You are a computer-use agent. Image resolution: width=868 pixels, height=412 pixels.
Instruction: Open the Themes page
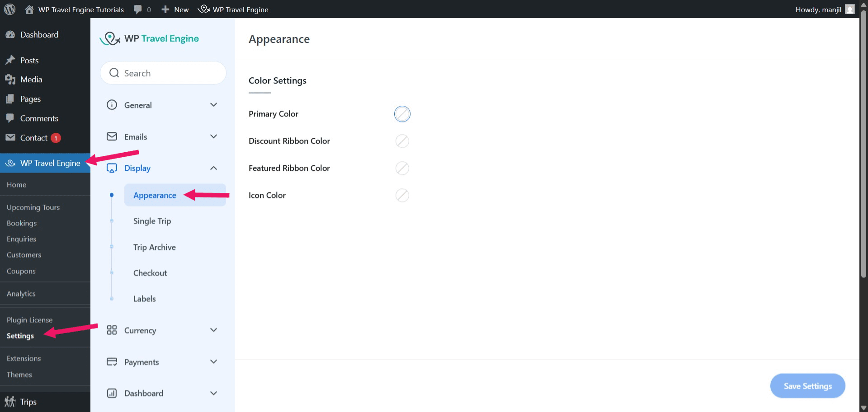click(x=19, y=375)
